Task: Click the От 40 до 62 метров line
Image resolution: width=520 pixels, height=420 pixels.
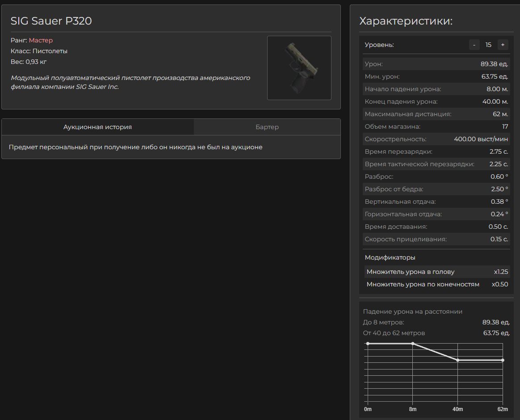Action: pos(436,333)
